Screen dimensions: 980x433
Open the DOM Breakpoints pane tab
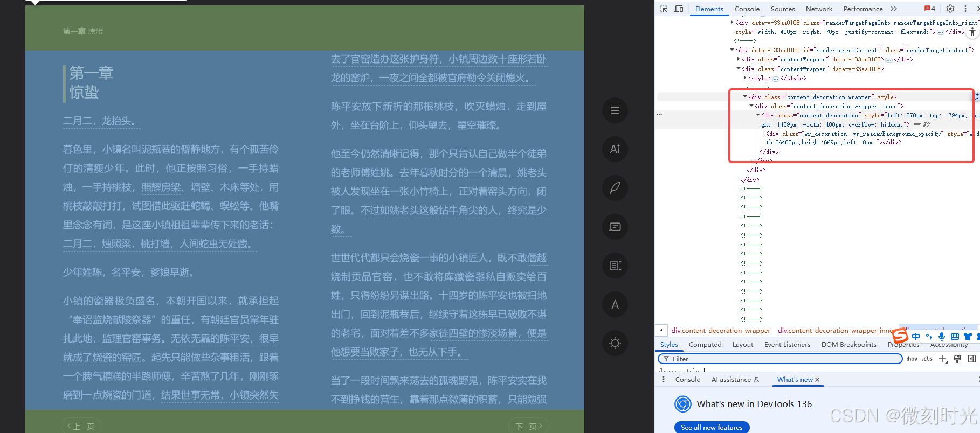849,345
